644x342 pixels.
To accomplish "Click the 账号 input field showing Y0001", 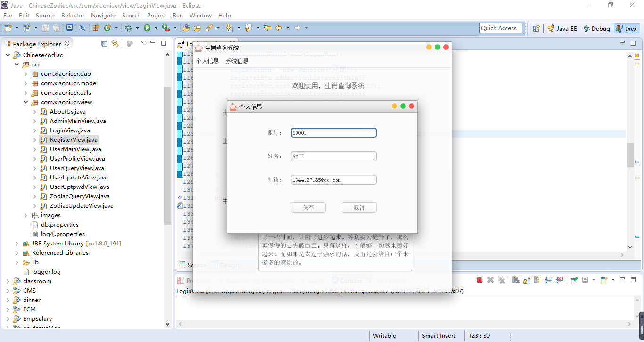I will pos(334,133).
